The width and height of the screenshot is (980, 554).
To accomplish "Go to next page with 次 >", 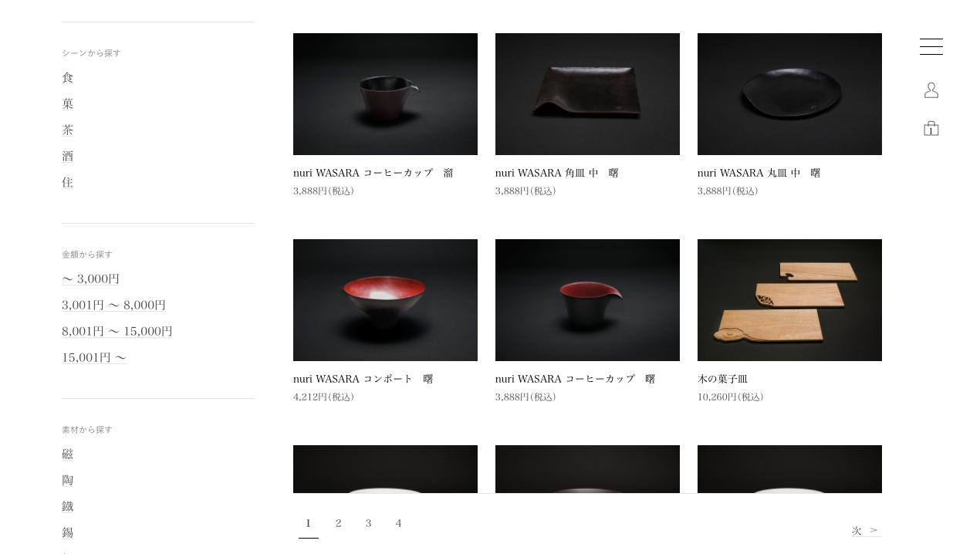I will 866,530.
